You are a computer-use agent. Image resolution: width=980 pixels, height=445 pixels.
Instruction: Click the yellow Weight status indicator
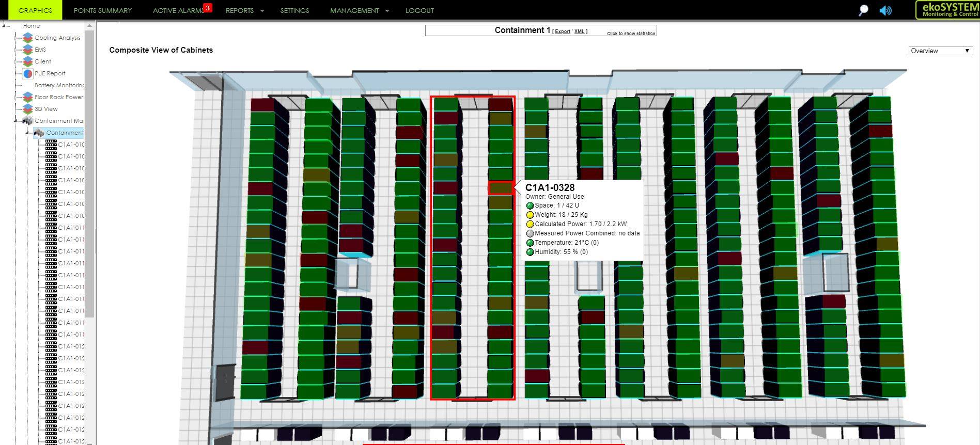(530, 215)
